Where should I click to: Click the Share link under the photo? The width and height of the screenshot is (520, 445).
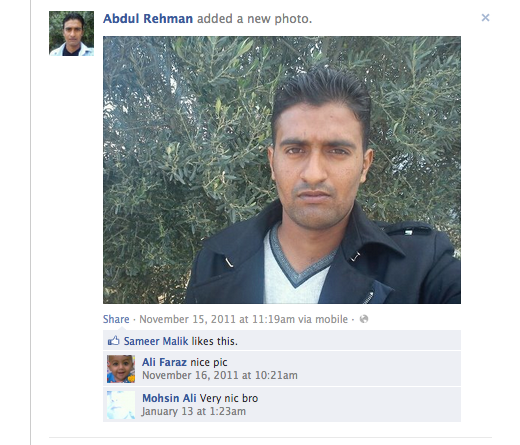pyautogui.click(x=116, y=319)
